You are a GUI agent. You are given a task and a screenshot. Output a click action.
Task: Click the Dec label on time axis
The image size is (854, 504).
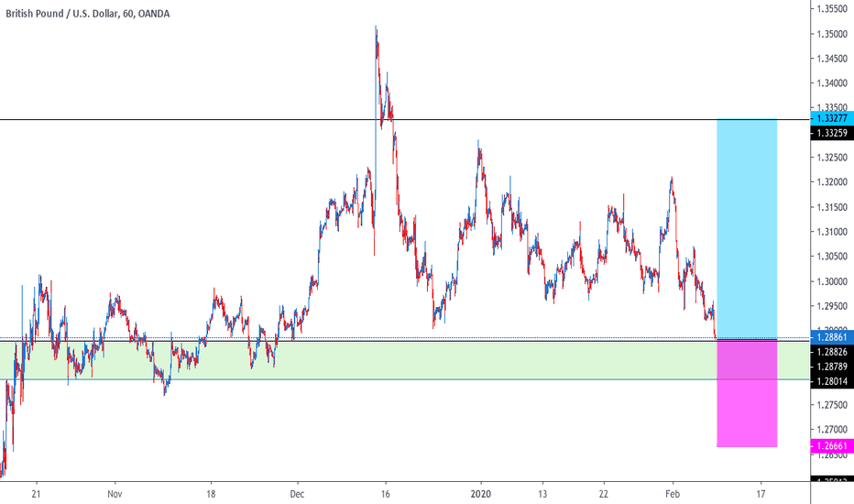[297, 494]
